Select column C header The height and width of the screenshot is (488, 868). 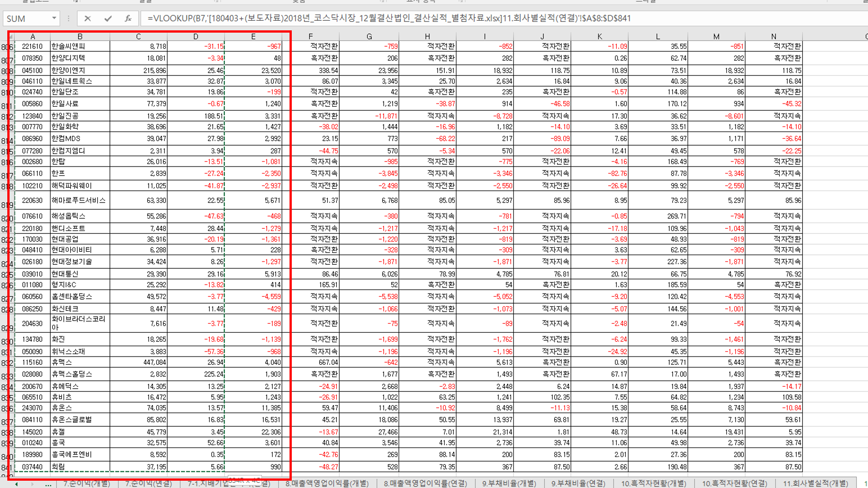click(138, 37)
